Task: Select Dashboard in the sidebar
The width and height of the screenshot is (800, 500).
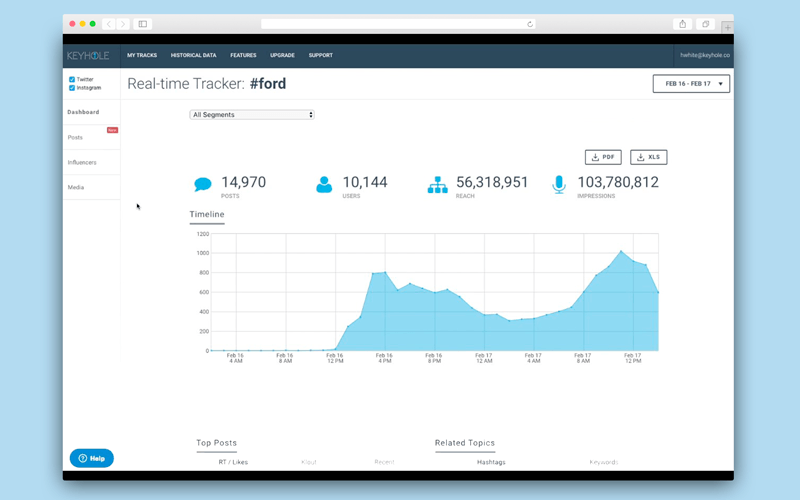Action: [x=83, y=112]
